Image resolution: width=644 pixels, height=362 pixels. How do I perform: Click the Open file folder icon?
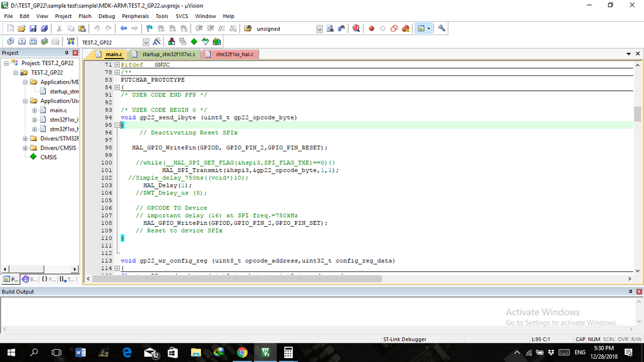(x=21, y=29)
